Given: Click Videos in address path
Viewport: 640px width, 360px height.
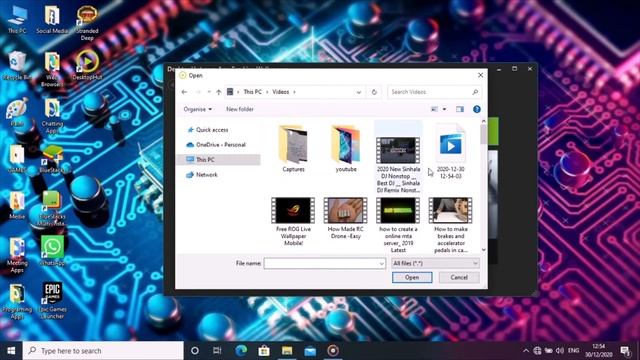Looking at the screenshot, I should [x=281, y=92].
